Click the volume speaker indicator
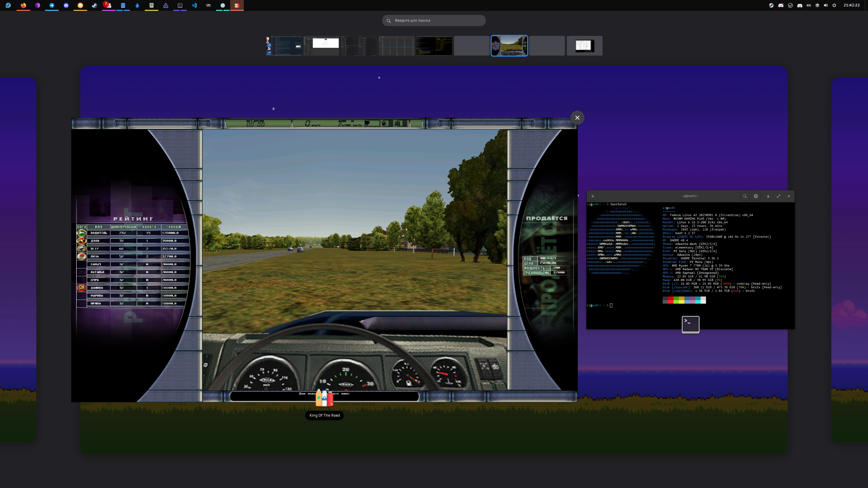 point(826,5)
